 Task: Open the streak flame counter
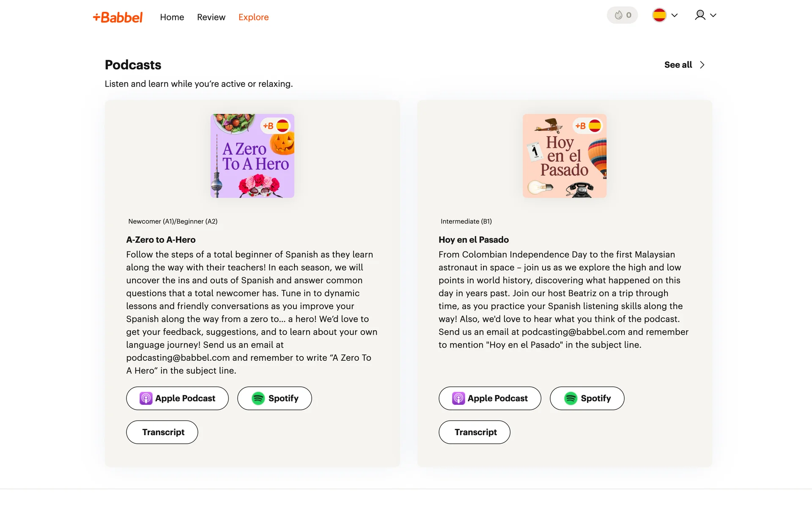click(622, 15)
